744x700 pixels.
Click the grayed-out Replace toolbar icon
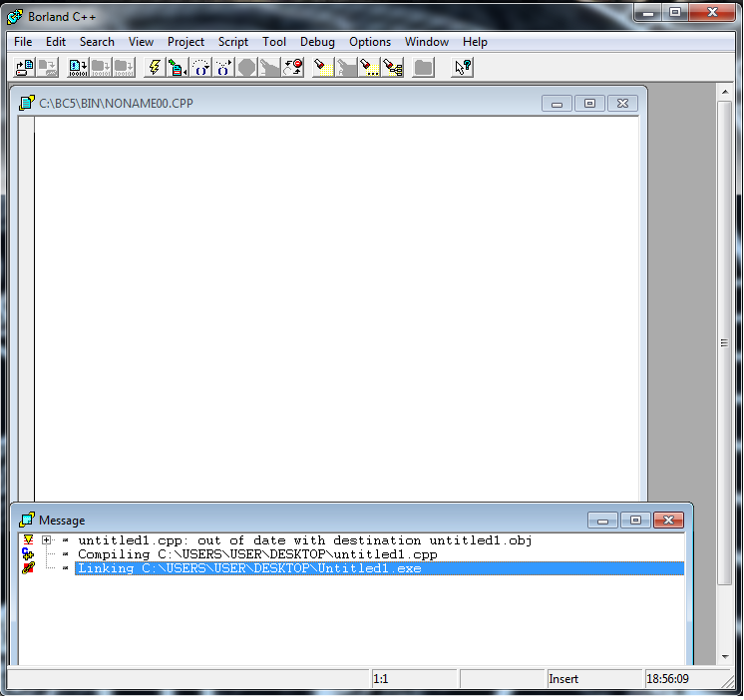[346, 68]
